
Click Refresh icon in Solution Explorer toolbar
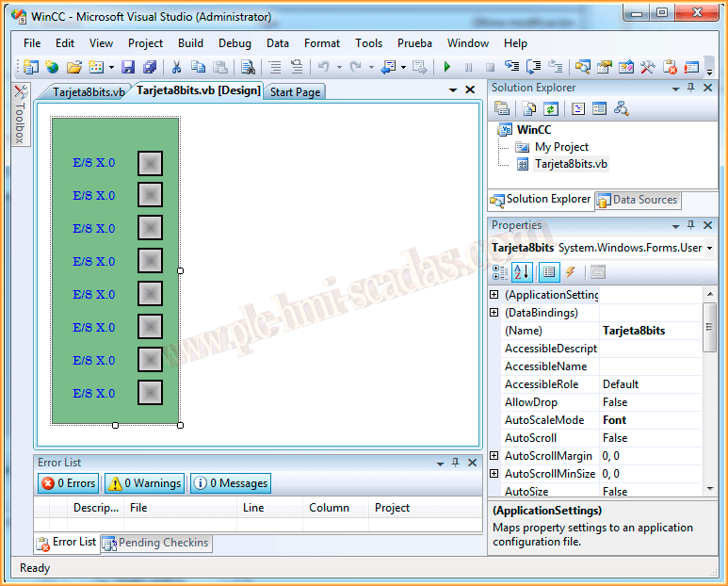click(551, 109)
